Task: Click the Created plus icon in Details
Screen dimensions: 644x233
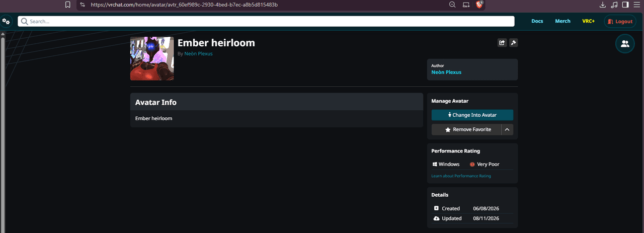Action: click(436, 208)
